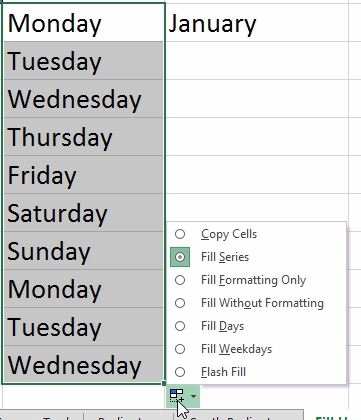Click the first Monday cell

click(83, 23)
